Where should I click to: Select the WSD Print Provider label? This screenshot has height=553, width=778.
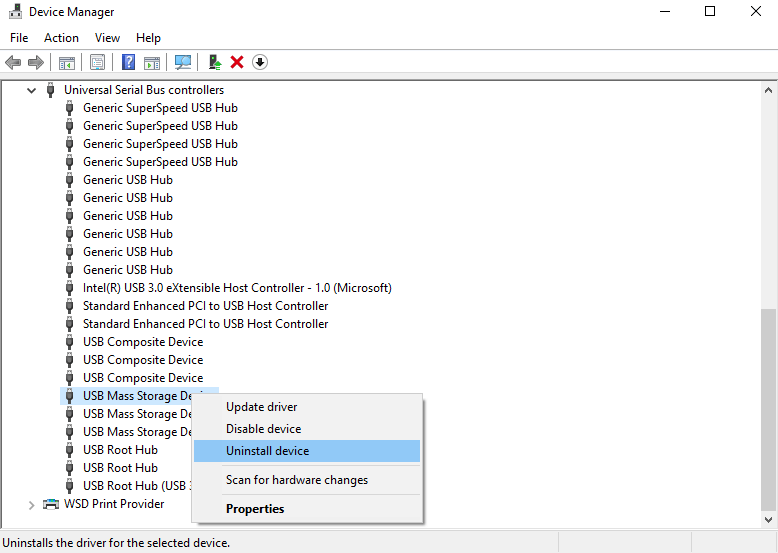114,504
